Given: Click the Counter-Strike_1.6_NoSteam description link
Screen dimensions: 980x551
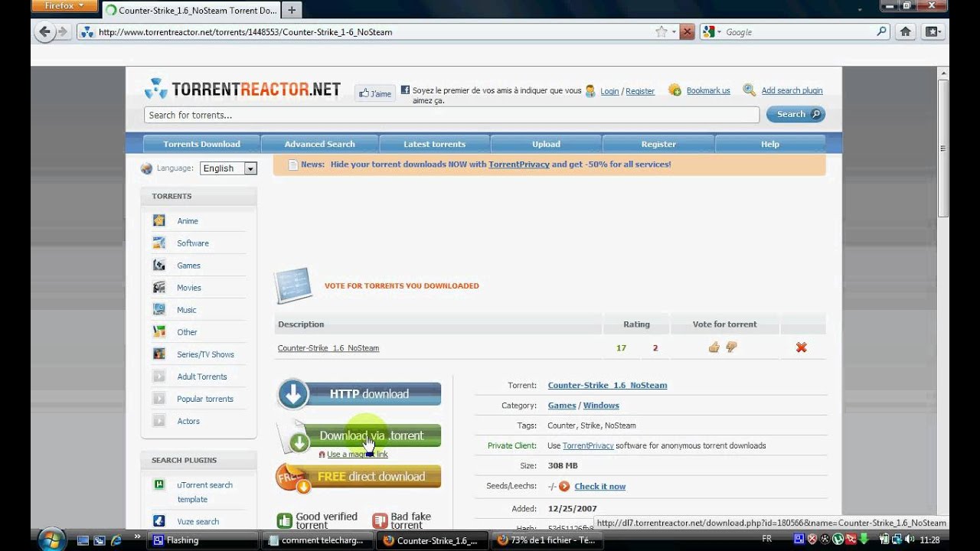Looking at the screenshot, I should point(328,347).
